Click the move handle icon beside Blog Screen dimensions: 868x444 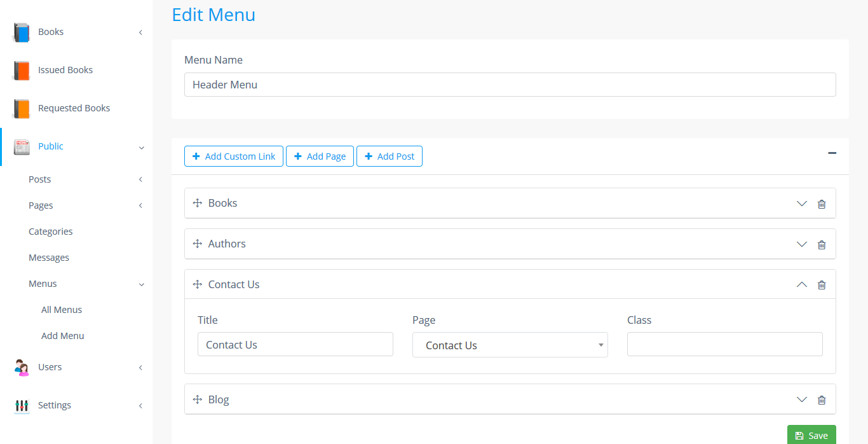pos(198,399)
